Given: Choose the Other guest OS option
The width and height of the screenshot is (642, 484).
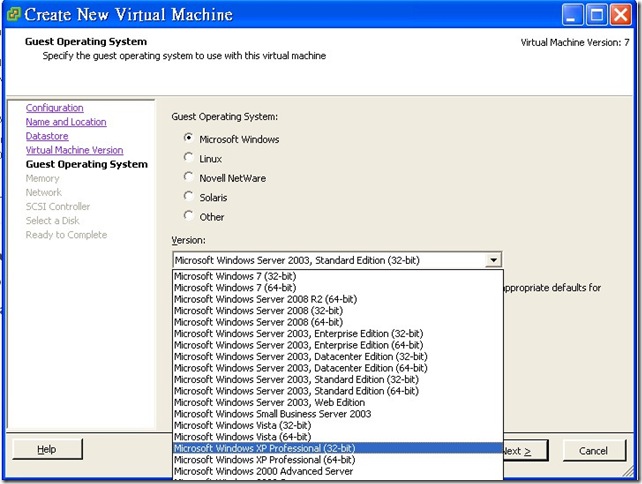Looking at the screenshot, I should coord(188,215).
